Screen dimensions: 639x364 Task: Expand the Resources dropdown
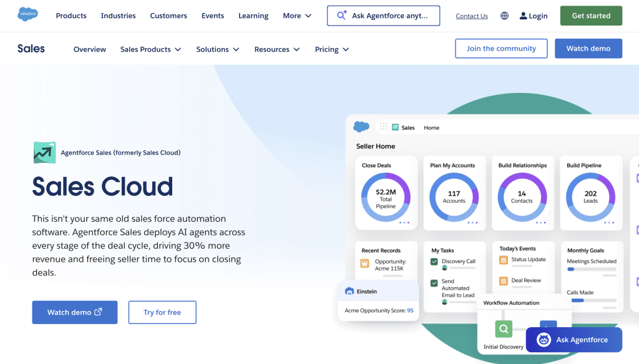pos(276,49)
